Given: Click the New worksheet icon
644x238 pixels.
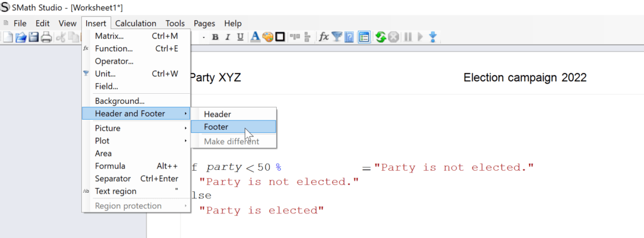Looking at the screenshot, I should [x=8, y=37].
